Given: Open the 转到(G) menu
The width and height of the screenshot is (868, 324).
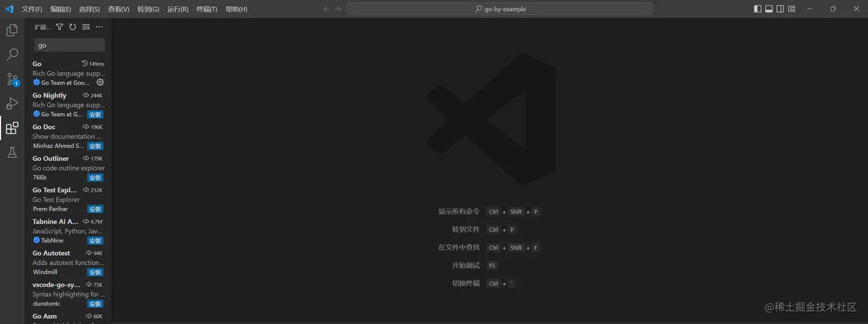Looking at the screenshot, I should [x=148, y=9].
